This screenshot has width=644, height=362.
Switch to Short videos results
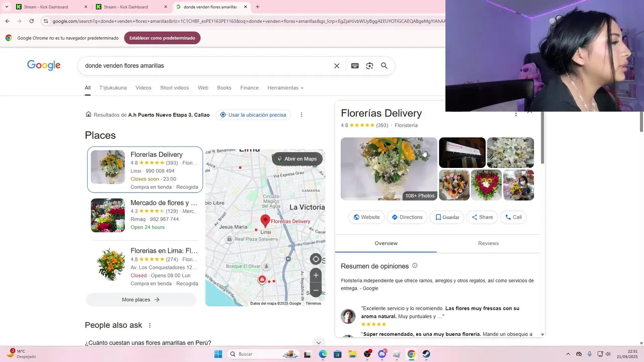(x=175, y=87)
